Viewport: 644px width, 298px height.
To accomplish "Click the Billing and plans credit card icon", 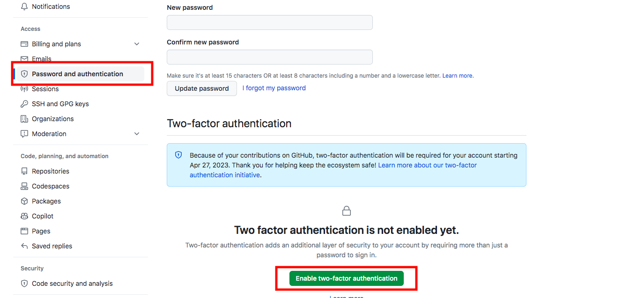I will coord(24,44).
